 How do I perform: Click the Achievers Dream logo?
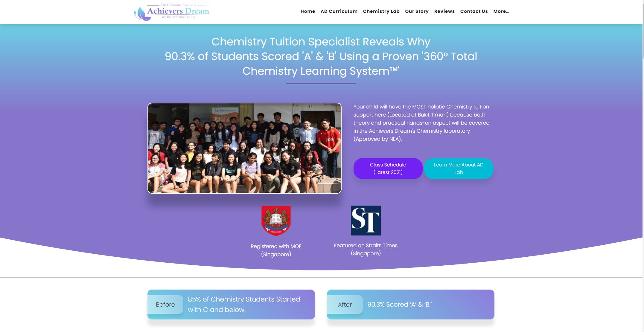point(172,11)
